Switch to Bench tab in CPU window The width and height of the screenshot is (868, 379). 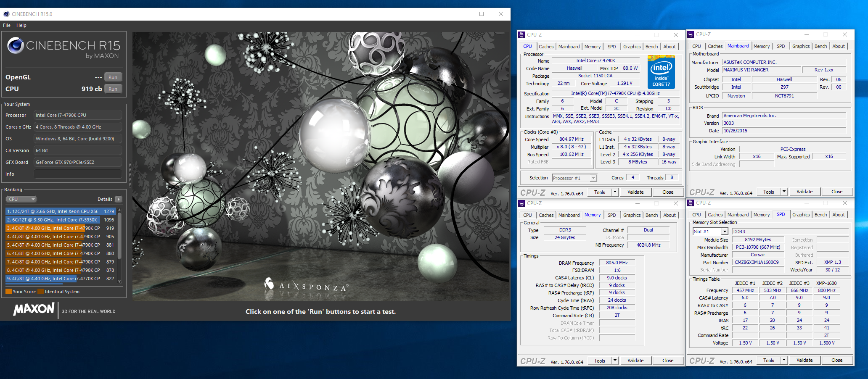(x=652, y=47)
